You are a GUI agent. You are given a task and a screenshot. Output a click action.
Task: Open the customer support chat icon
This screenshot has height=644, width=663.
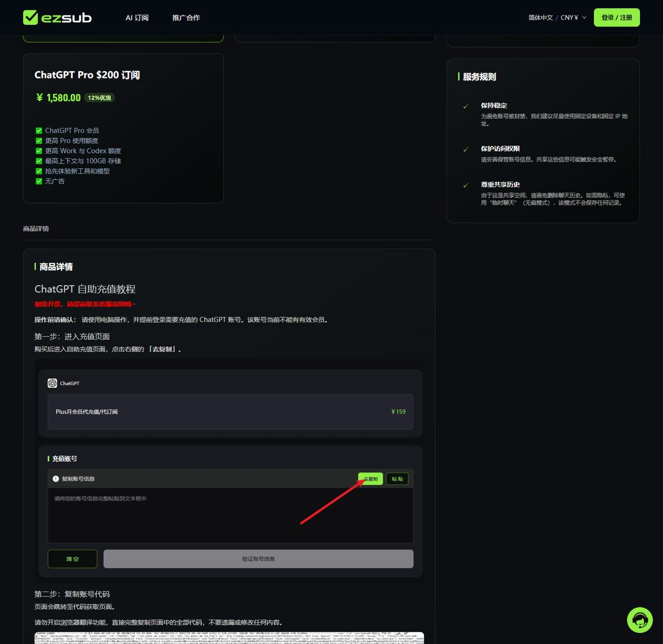640,620
